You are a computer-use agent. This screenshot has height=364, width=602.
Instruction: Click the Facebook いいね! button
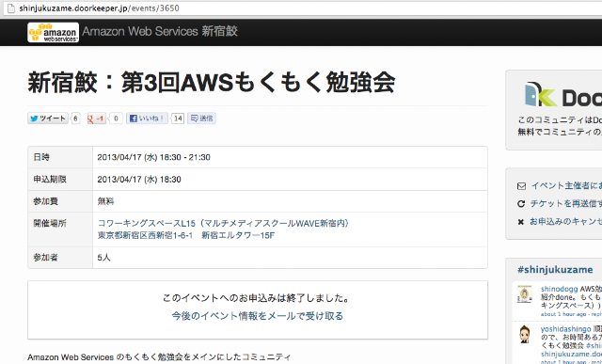pos(147,119)
